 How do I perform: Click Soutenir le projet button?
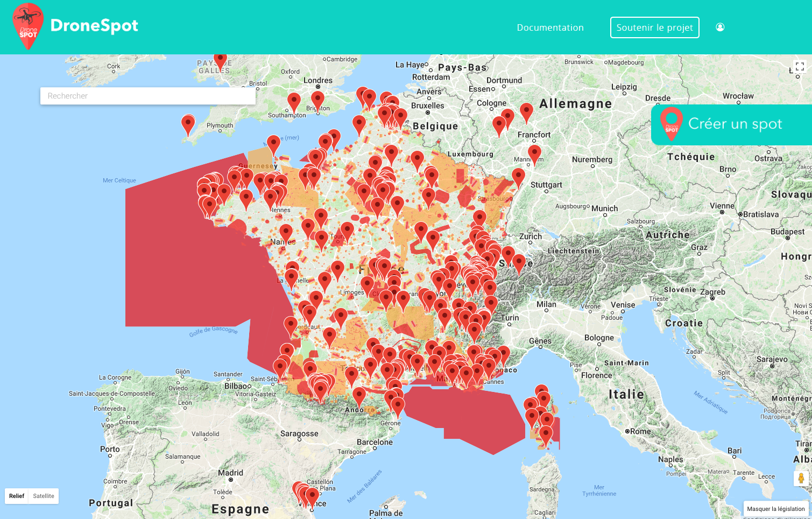(655, 27)
